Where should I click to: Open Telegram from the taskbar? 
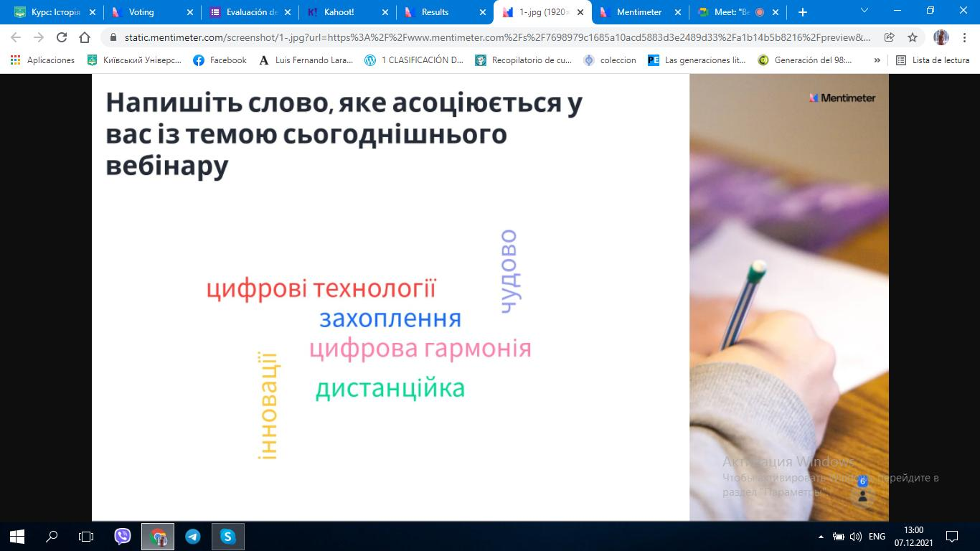point(192,536)
